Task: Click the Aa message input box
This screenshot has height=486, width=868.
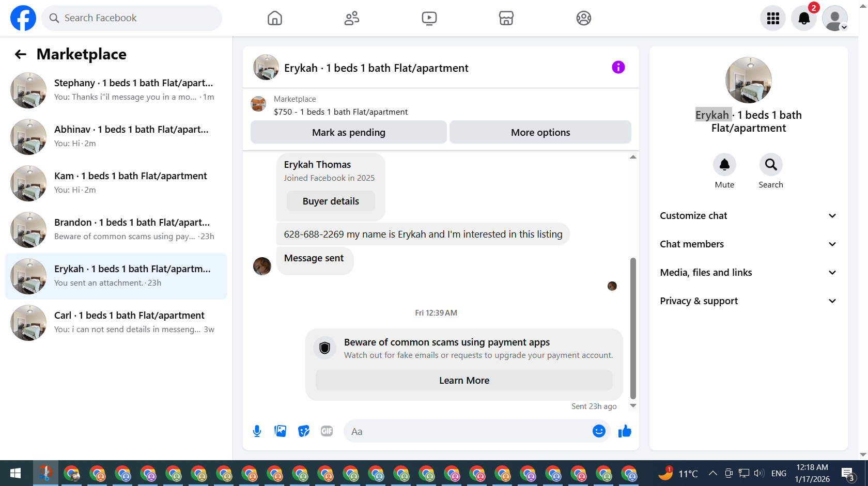Action: tap(468, 431)
